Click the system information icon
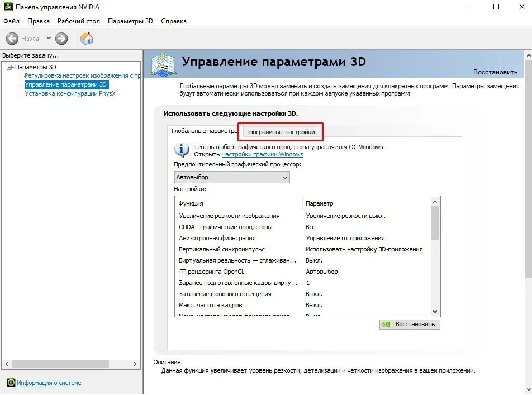Viewport: 532px width, 395px height. (x=11, y=383)
